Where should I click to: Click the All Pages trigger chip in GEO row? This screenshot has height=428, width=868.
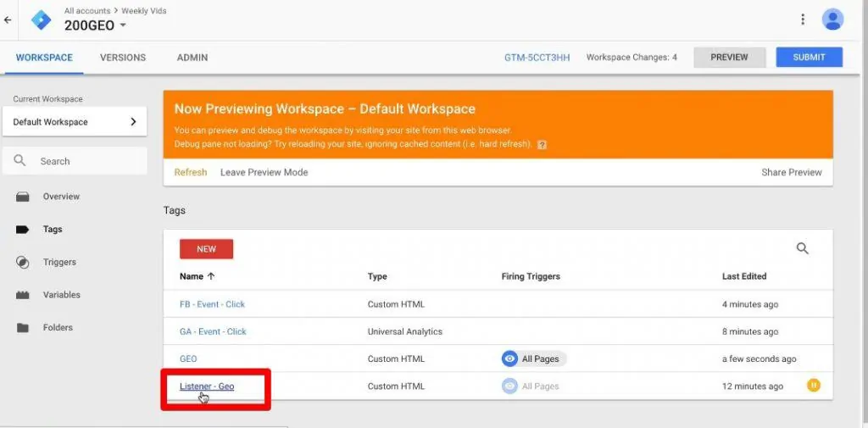[534, 359]
